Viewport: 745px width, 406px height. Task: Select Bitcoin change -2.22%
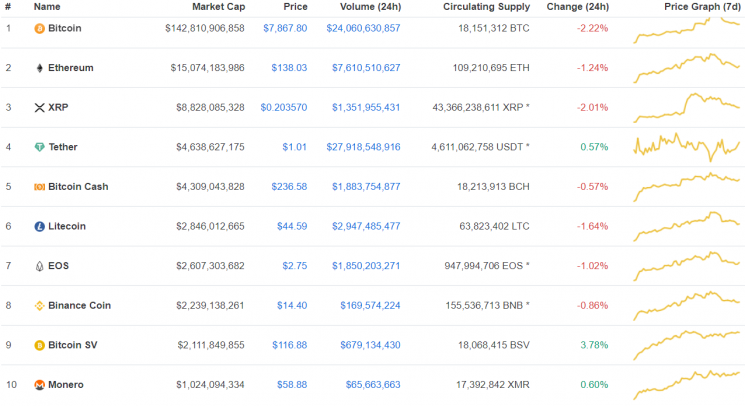click(x=592, y=28)
